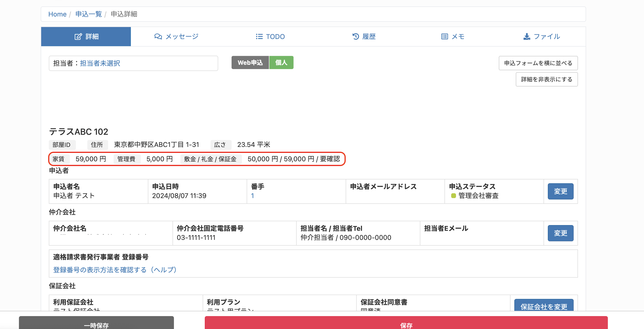Click the 担当者 selection field

[x=133, y=63]
